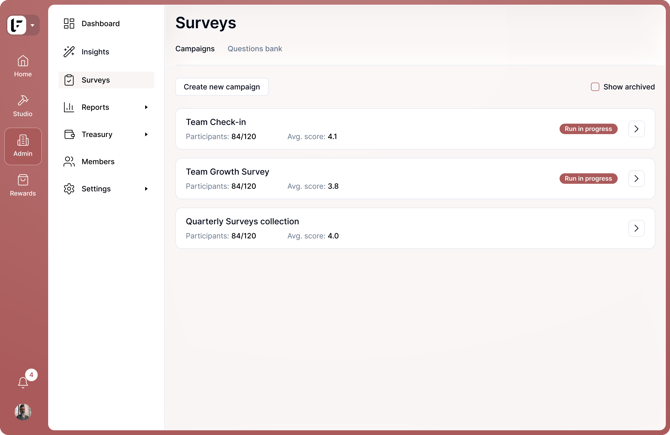Click the Team Check-in campaign title

coord(216,122)
